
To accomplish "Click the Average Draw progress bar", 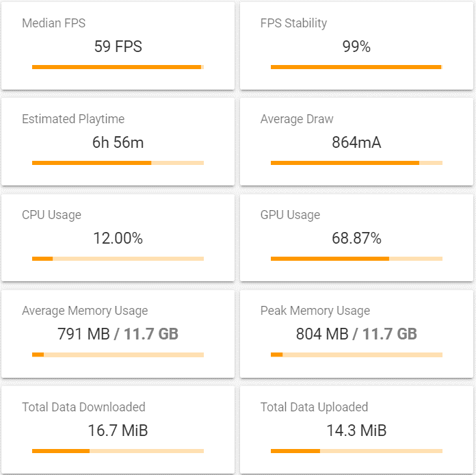I will (356, 163).
